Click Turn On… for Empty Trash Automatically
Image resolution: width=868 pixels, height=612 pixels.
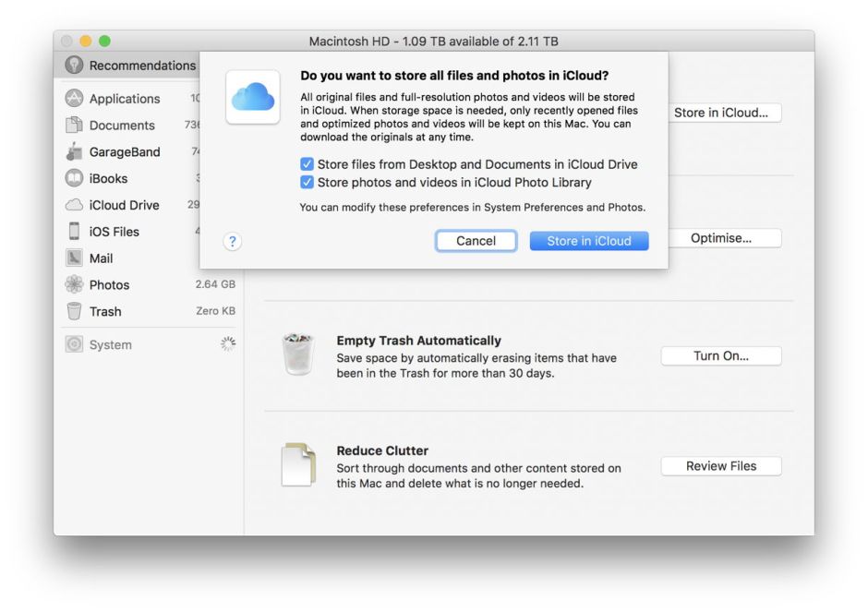[x=720, y=356]
